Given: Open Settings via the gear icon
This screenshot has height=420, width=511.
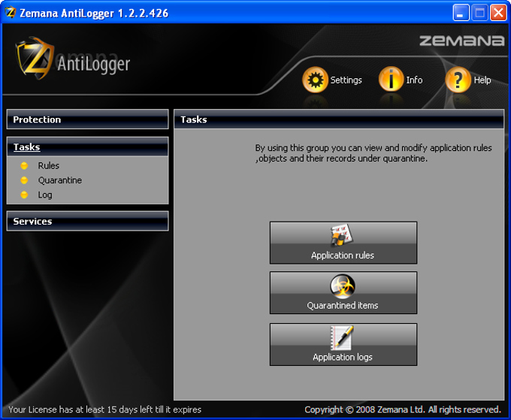Looking at the screenshot, I should (315, 80).
